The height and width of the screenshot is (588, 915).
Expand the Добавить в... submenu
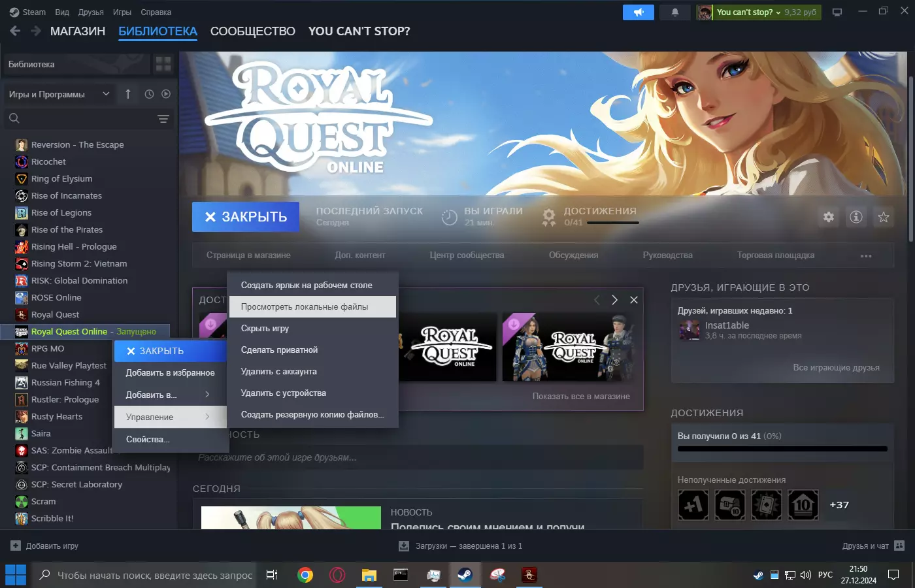pos(171,395)
